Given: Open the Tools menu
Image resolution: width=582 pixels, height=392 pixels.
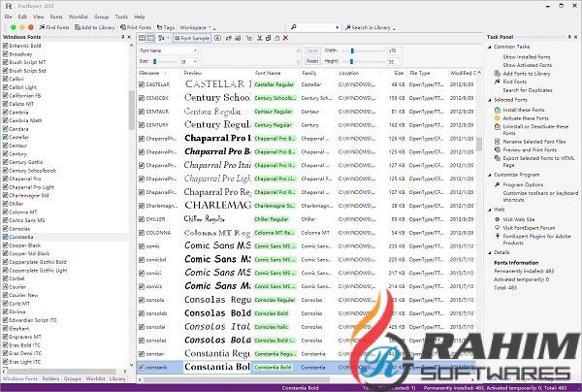Looking at the screenshot, I should [121, 16].
